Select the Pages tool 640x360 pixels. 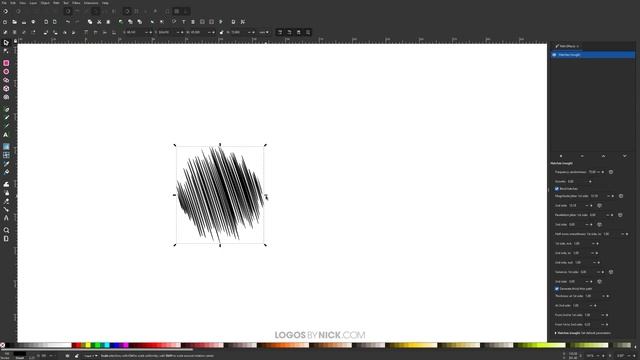point(6,239)
